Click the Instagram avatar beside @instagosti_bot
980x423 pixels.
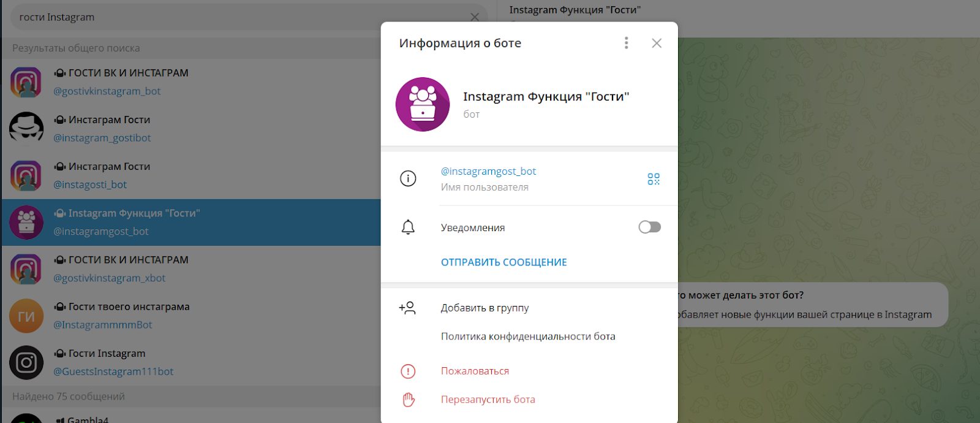coord(26,176)
